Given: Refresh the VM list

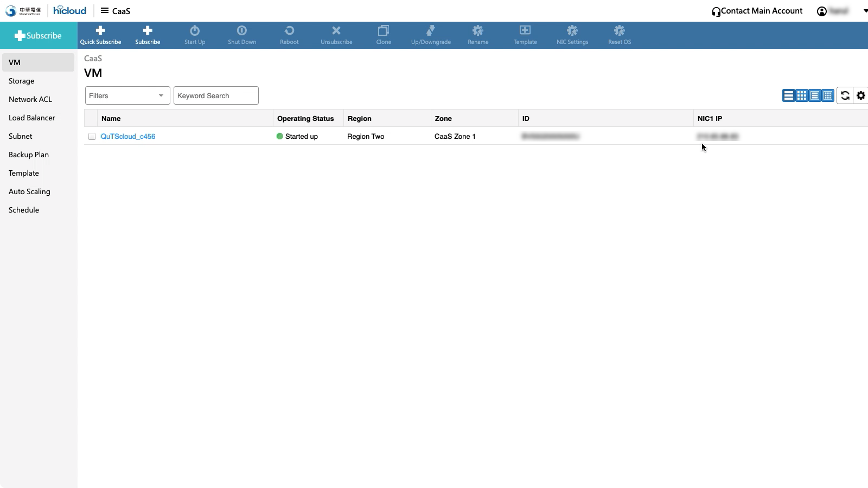Looking at the screenshot, I should (845, 95).
